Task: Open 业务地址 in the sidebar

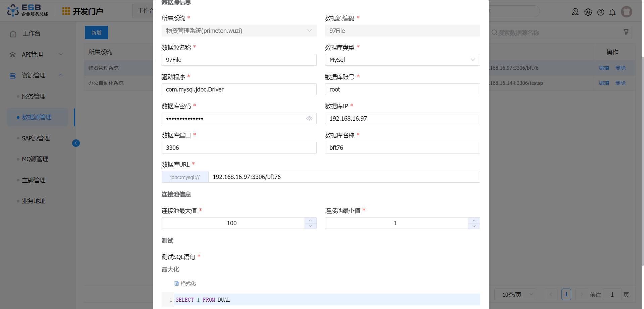Action: [x=34, y=201]
